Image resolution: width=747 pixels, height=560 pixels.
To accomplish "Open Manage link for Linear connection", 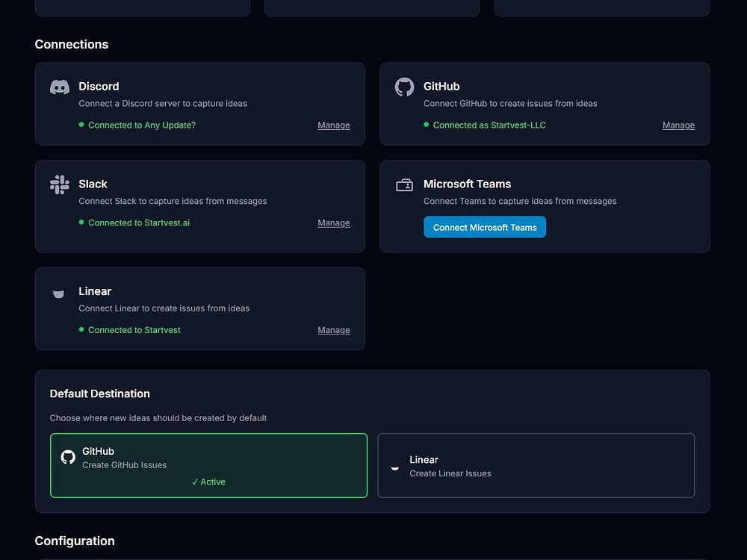I will pyautogui.click(x=333, y=330).
